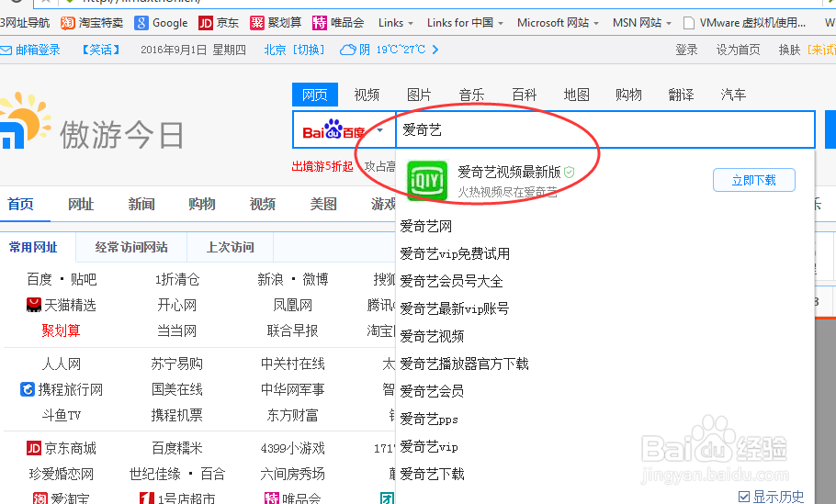Expand the MSN 网站 bookmark folder
This screenshot has width=836, height=504.
[x=642, y=23]
